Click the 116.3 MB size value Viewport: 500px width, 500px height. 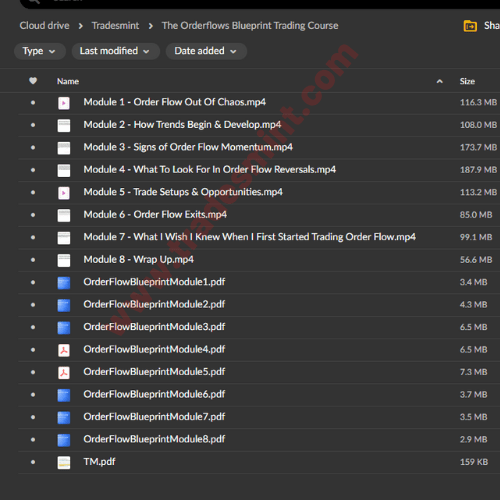click(479, 102)
